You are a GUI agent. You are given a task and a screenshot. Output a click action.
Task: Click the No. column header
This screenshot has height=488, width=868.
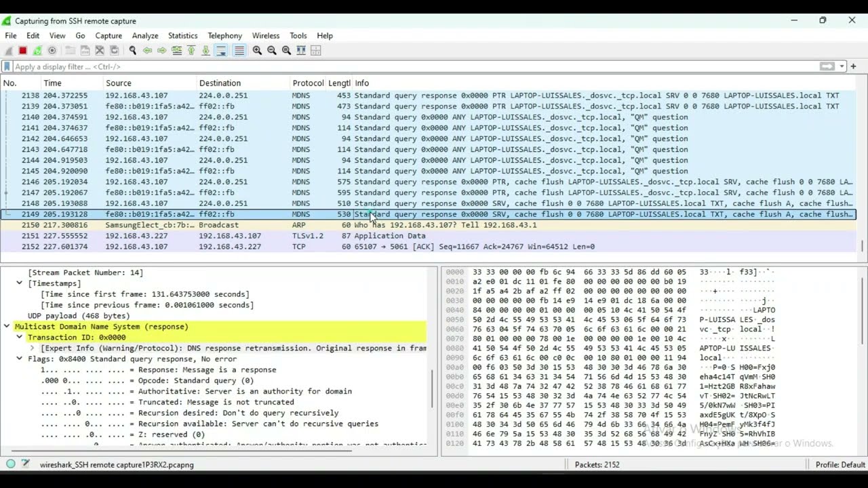click(x=20, y=83)
